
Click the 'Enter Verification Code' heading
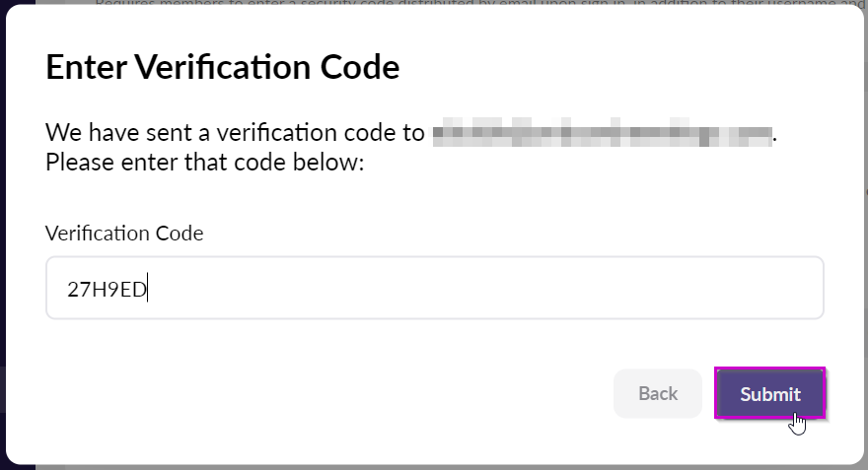(x=223, y=67)
